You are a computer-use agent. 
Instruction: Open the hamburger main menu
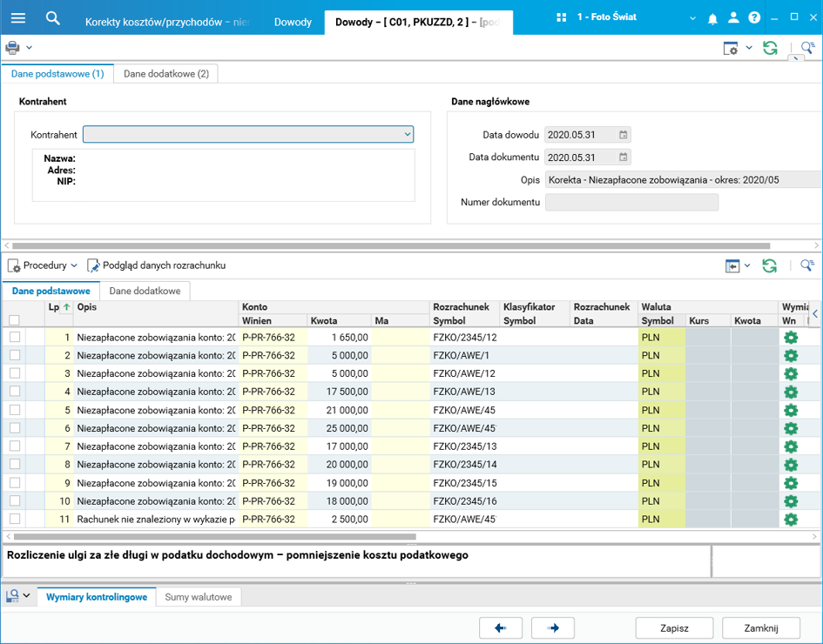coord(17,18)
